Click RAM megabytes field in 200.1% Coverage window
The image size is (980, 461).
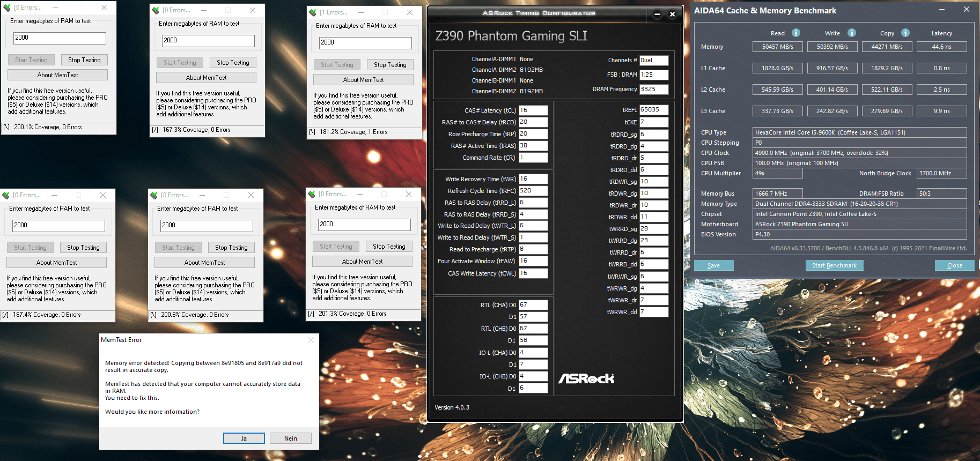point(60,38)
